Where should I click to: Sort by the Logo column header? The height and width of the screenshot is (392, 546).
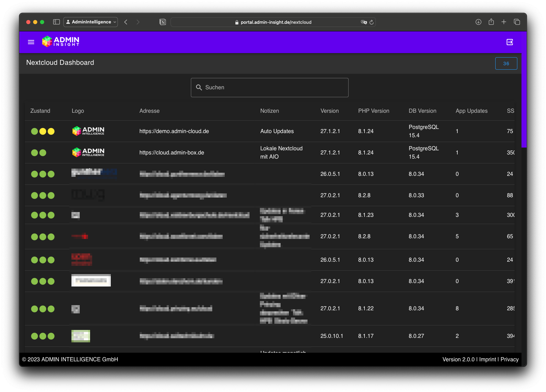coord(78,111)
